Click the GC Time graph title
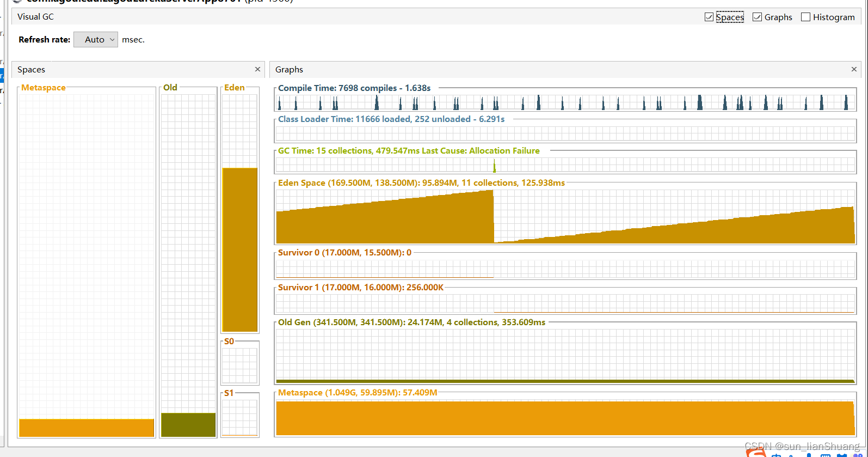The width and height of the screenshot is (868, 457). coord(409,150)
